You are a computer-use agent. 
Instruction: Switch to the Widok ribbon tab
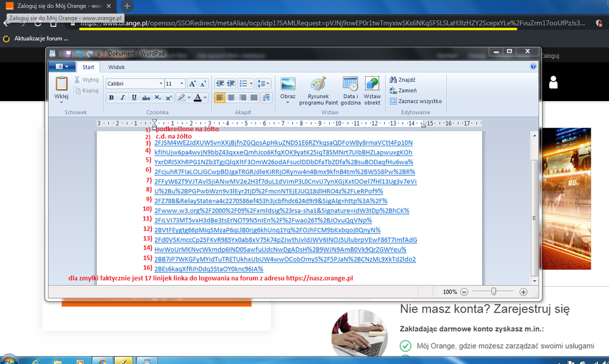point(116,67)
